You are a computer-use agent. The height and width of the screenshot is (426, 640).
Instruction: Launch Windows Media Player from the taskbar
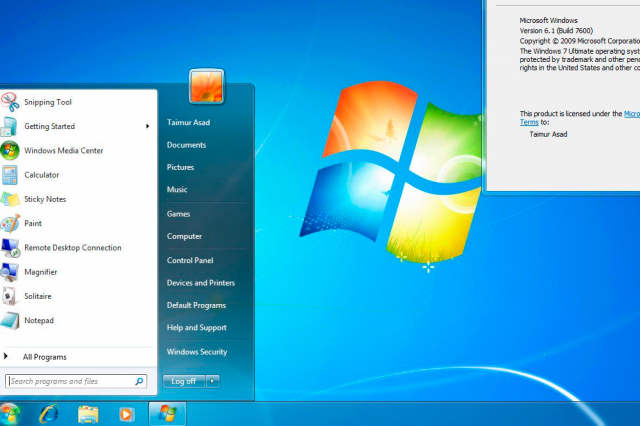pyautogui.click(x=127, y=415)
